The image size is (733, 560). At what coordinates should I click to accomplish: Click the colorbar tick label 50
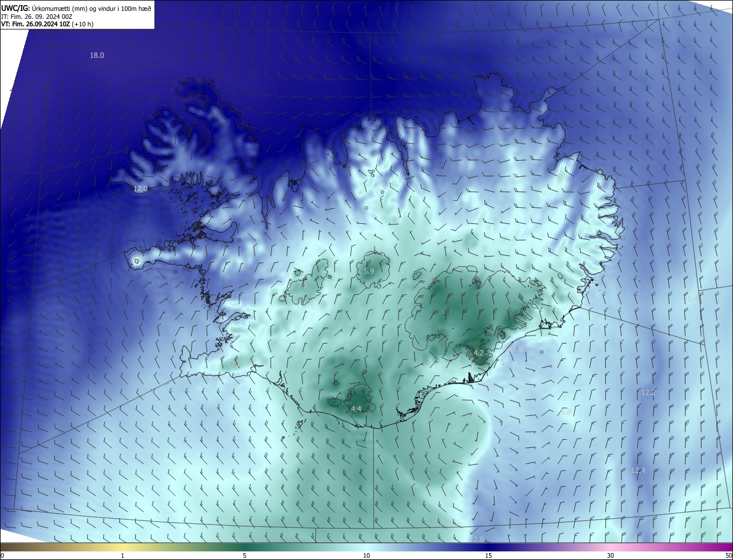click(728, 555)
